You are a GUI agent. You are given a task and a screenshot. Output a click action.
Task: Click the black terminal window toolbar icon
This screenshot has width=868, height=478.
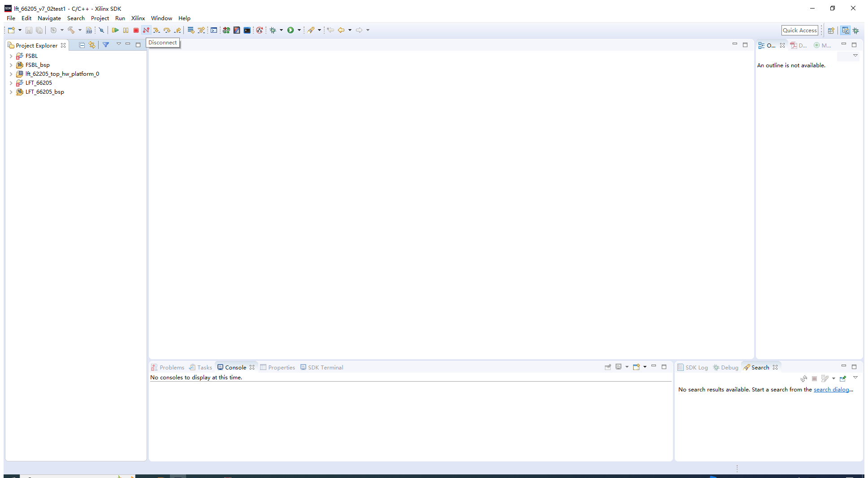point(247,30)
